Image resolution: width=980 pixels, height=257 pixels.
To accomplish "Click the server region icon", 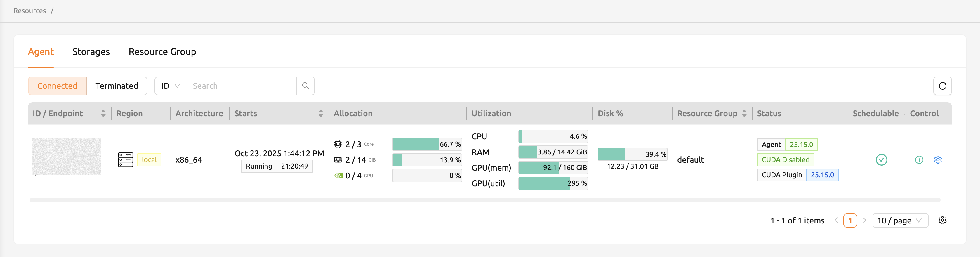I will 125,160.
